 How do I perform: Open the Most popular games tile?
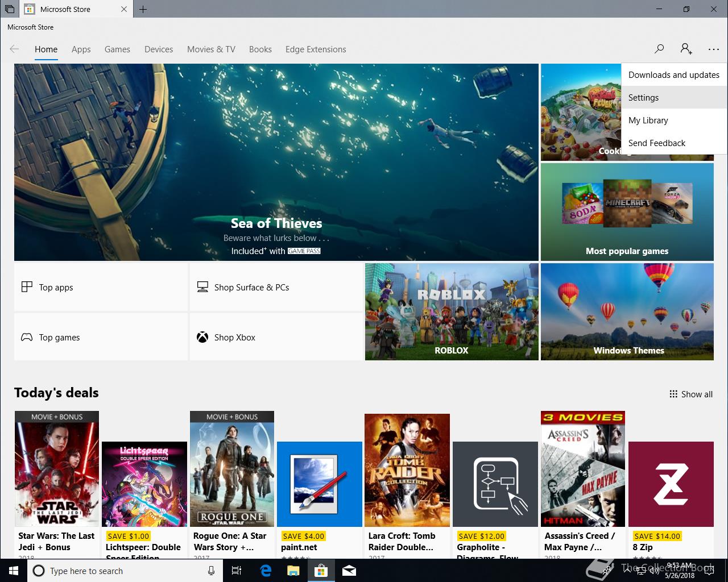pyautogui.click(x=627, y=212)
